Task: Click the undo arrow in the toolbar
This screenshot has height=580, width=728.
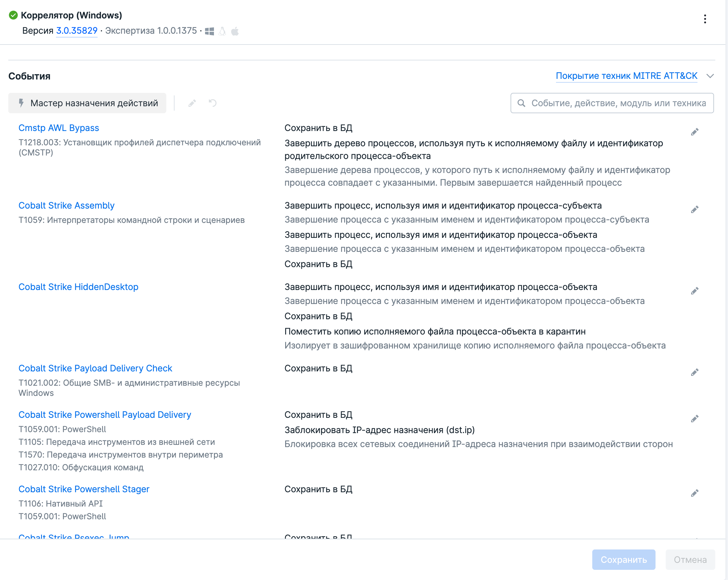Action: 212,103
